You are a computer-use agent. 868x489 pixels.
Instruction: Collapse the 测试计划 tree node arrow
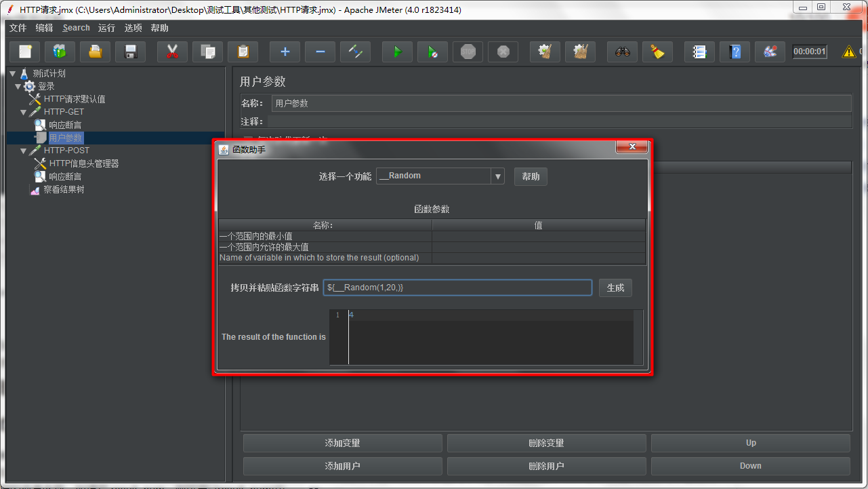pos(13,73)
